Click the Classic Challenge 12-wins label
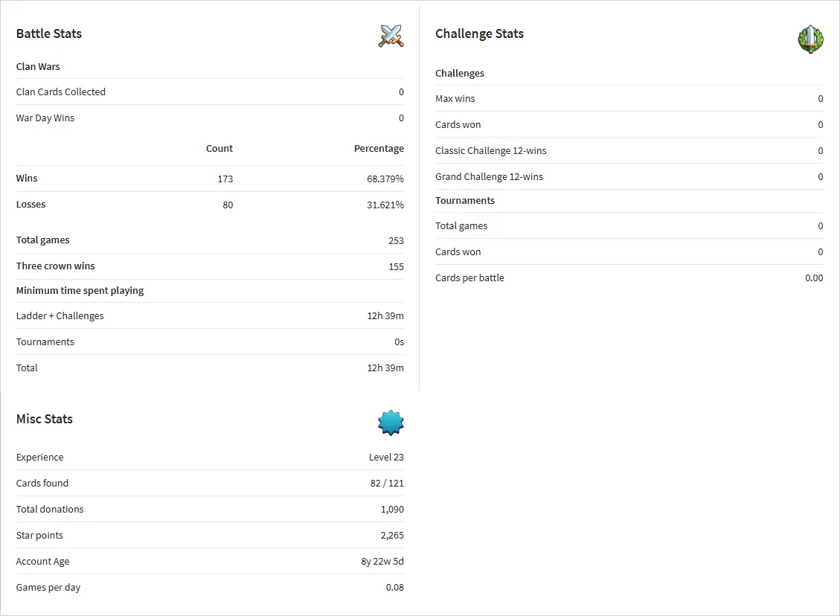Viewport: 840px width, 616px height. click(491, 150)
